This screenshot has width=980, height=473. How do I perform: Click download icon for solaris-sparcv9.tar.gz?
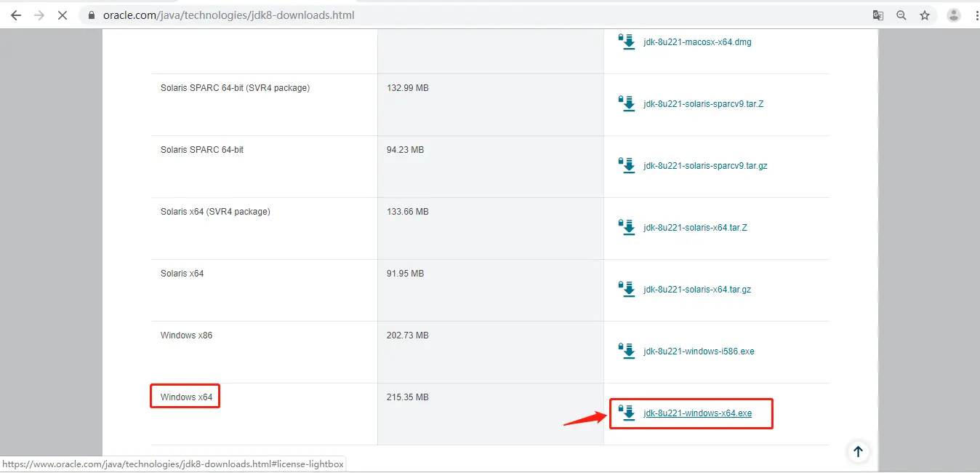(x=626, y=165)
